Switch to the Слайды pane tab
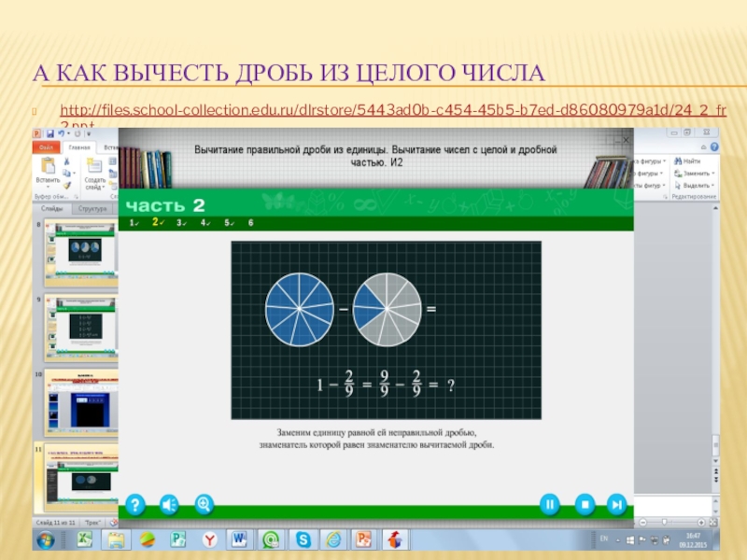This screenshot has width=747, height=560. 52,208
